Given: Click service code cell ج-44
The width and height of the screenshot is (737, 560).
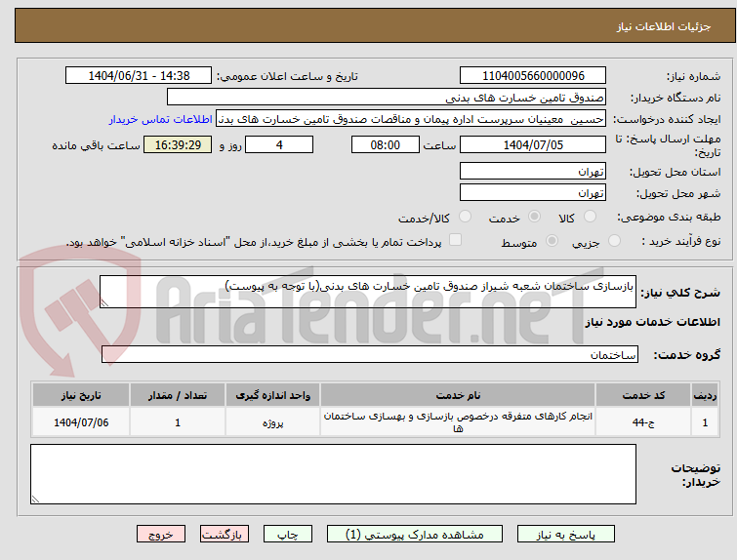Looking at the screenshot, I should coord(643,421).
